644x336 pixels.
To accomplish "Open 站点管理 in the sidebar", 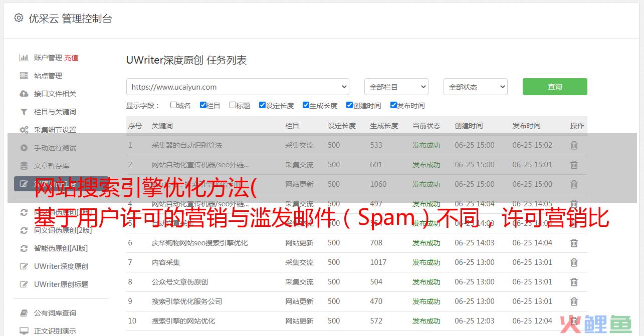I will [x=48, y=76].
